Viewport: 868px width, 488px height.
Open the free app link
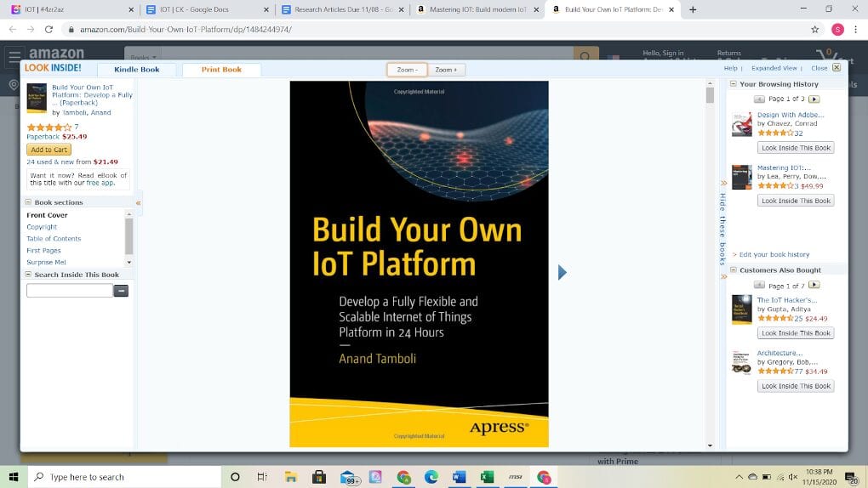pyautogui.click(x=100, y=183)
